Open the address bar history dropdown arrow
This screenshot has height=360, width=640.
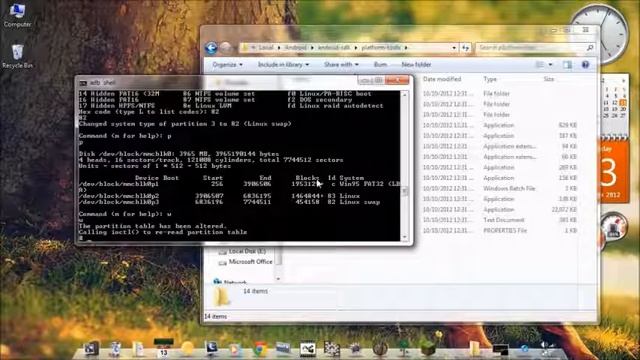point(454,48)
